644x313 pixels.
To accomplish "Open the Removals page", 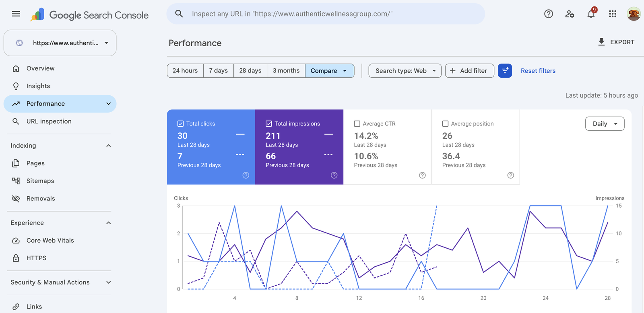I will (x=60, y=199).
